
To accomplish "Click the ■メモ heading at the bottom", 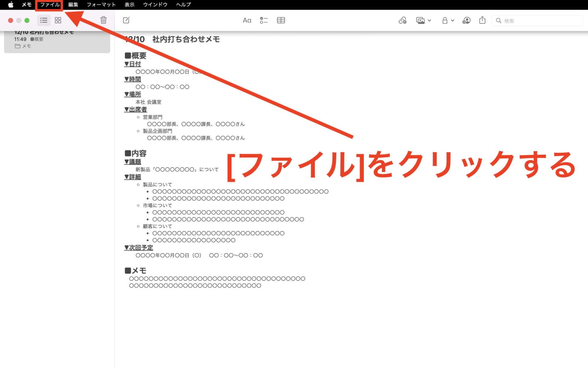I will [135, 270].
